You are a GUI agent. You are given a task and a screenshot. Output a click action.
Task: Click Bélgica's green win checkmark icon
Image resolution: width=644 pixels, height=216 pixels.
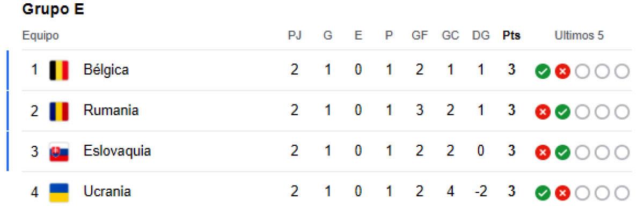pos(542,71)
